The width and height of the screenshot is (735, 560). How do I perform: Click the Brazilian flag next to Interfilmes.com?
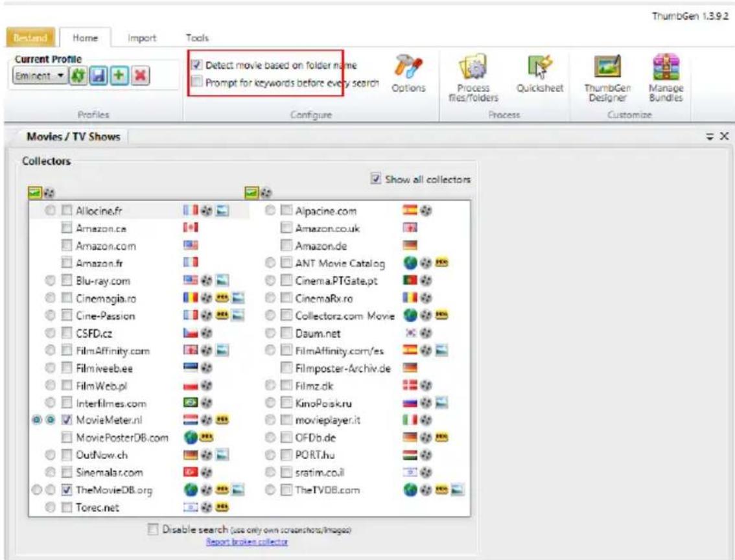click(x=191, y=402)
